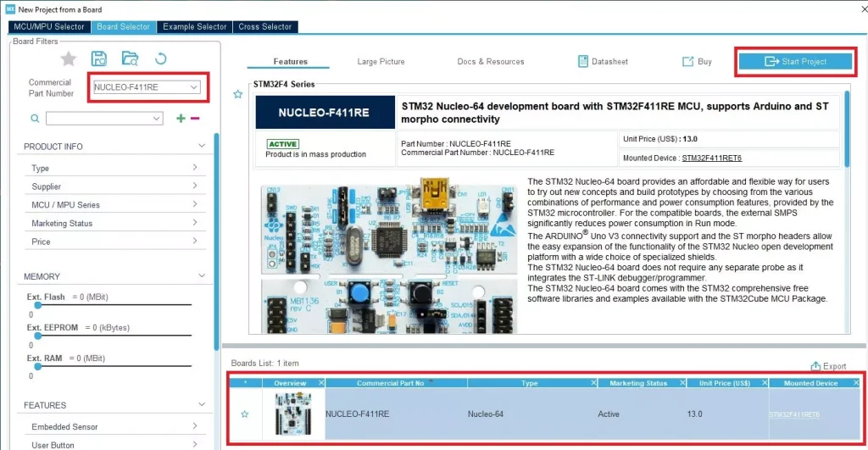868x450 pixels.
Task: Open the Commercial Part Number dropdown
Action: (194, 87)
